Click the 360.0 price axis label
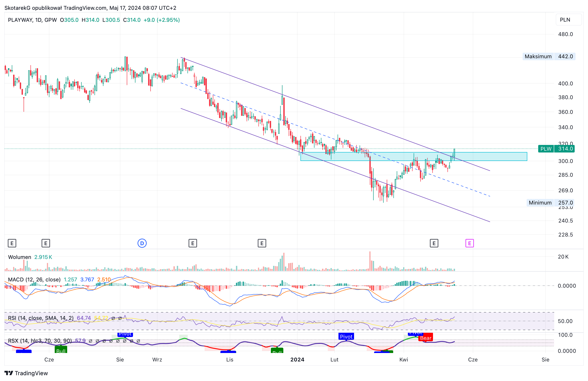 [x=565, y=112]
